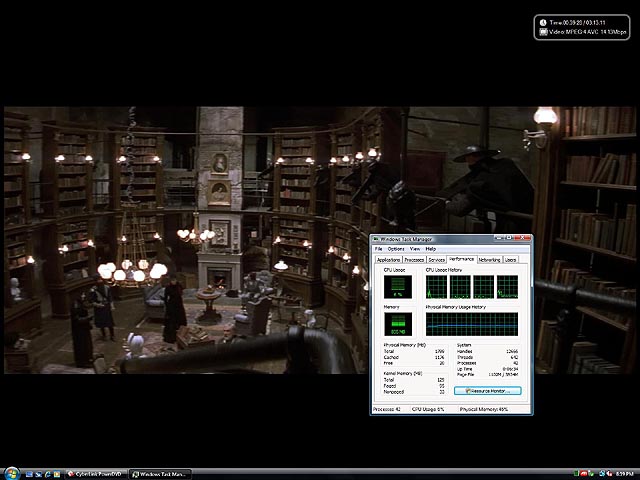Open the View menu in Task Manager
640x480 pixels.
[x=415, y=249]
